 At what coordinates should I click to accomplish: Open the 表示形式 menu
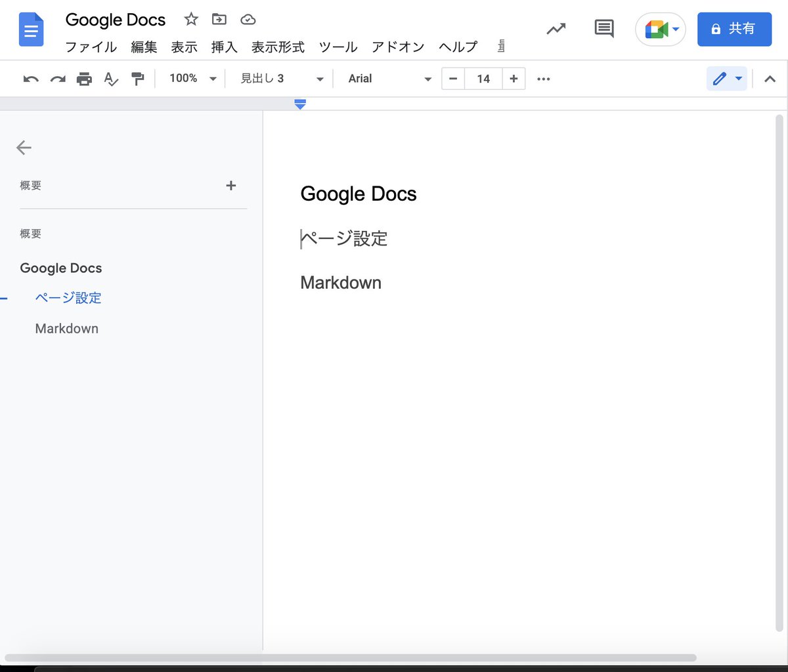point(278,47)
